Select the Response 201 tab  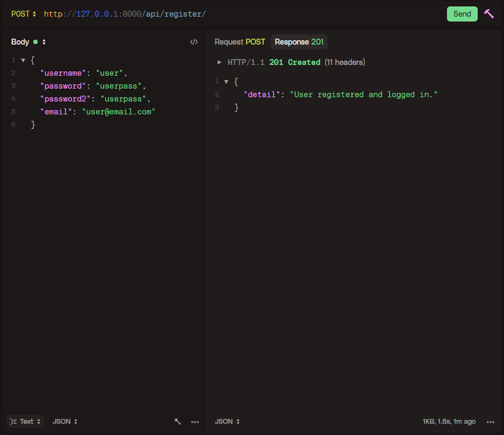pos(299,42)
